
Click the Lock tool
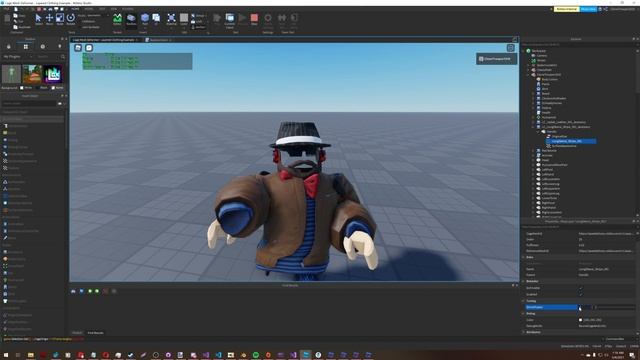coord(198,21)
